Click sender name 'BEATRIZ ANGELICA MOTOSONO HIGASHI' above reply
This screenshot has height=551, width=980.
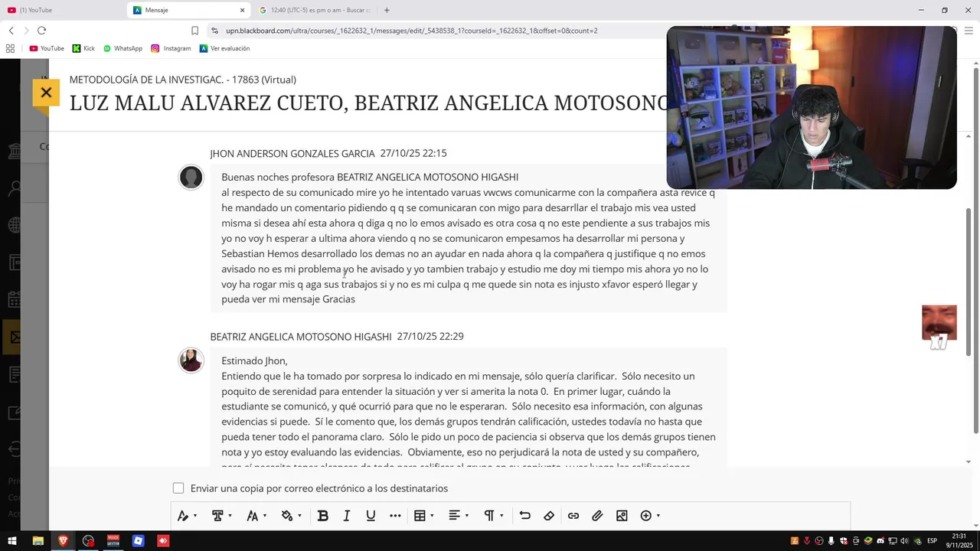tap(301, 337)
